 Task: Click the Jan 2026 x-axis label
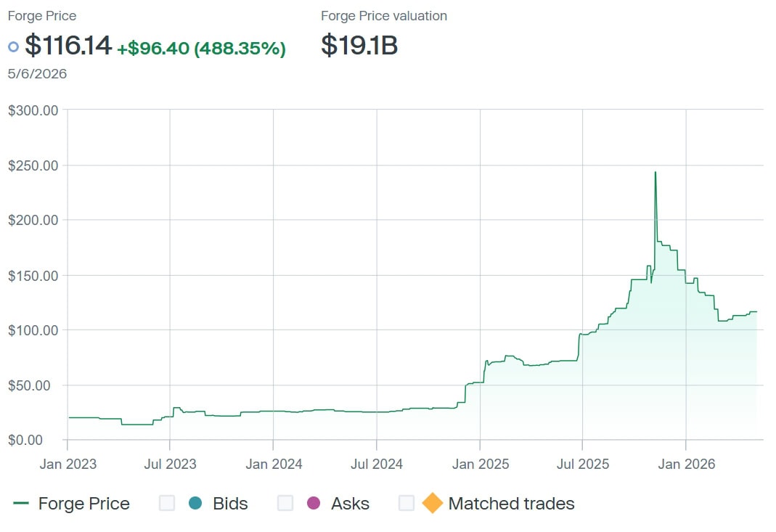pos(687,465)
